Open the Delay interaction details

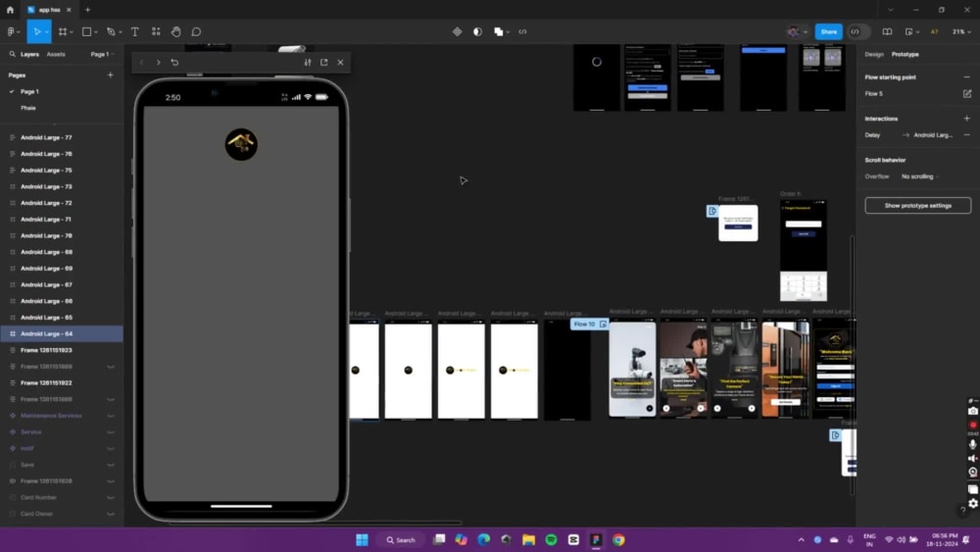click(x=910, y=135)
